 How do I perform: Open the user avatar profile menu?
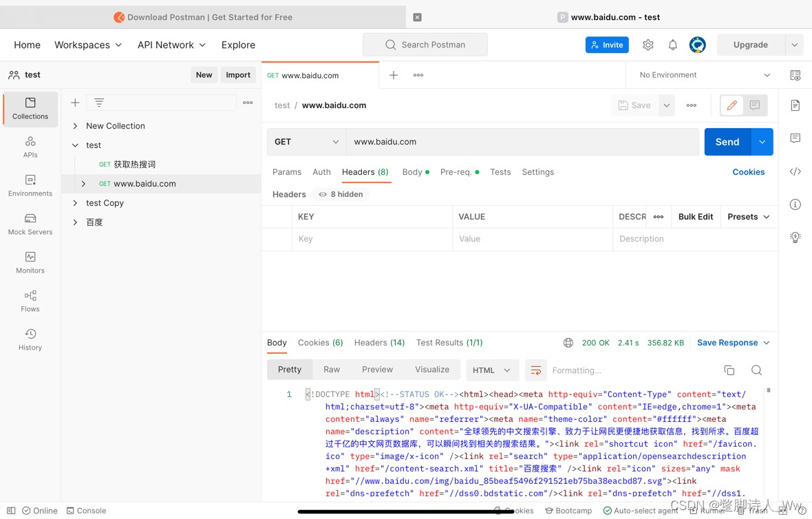[x=698, y=45]
